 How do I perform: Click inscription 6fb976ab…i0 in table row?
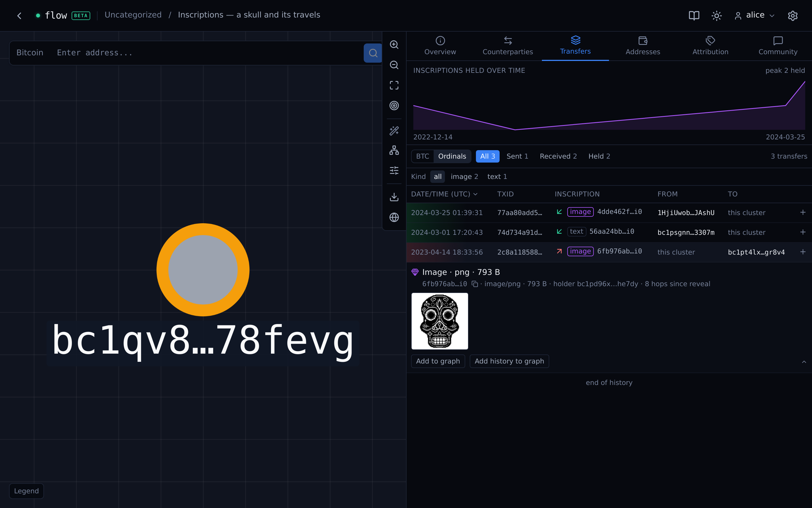pos(619,251)
